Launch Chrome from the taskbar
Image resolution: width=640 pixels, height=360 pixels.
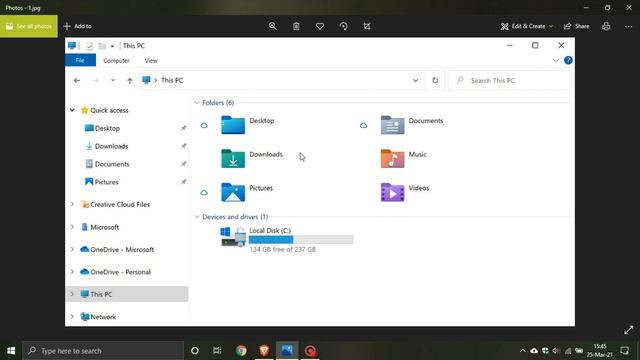point(241,351)
